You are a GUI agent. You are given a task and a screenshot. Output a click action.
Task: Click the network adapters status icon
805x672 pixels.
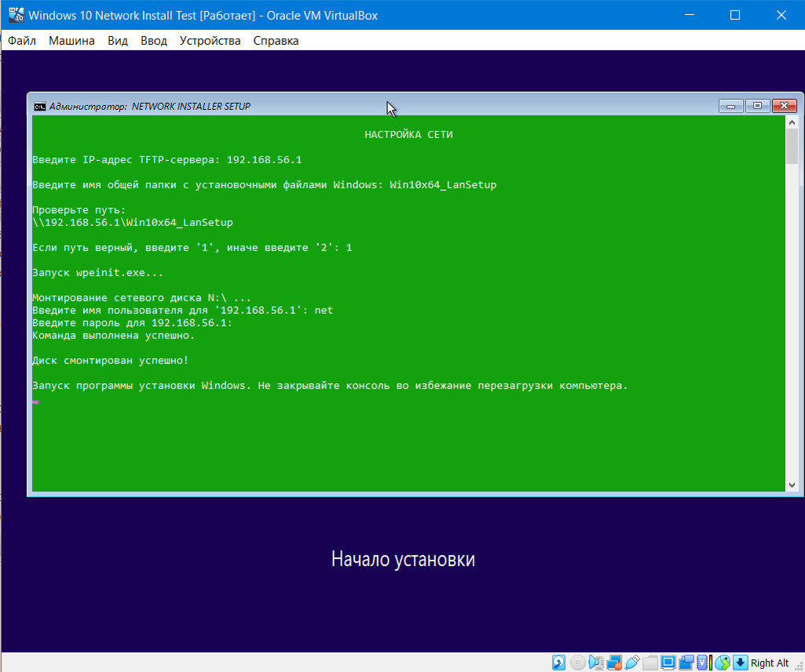click(614, 663)
